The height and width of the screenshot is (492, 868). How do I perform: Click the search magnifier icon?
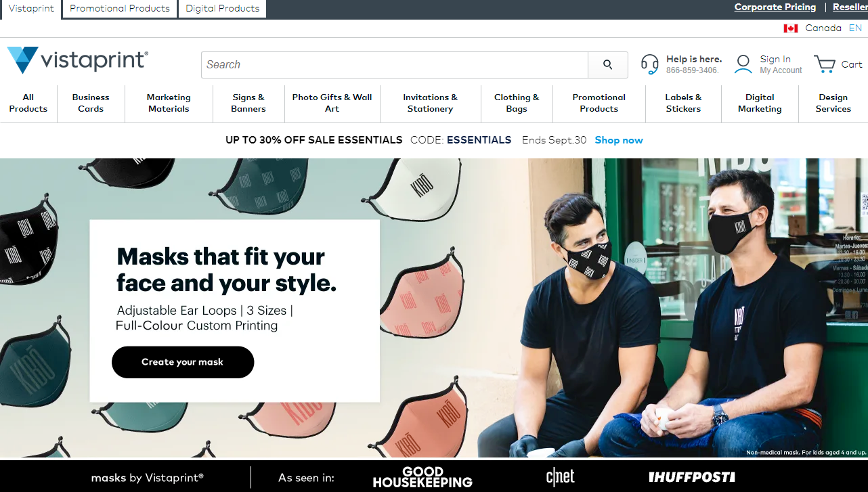click(607, 65)
